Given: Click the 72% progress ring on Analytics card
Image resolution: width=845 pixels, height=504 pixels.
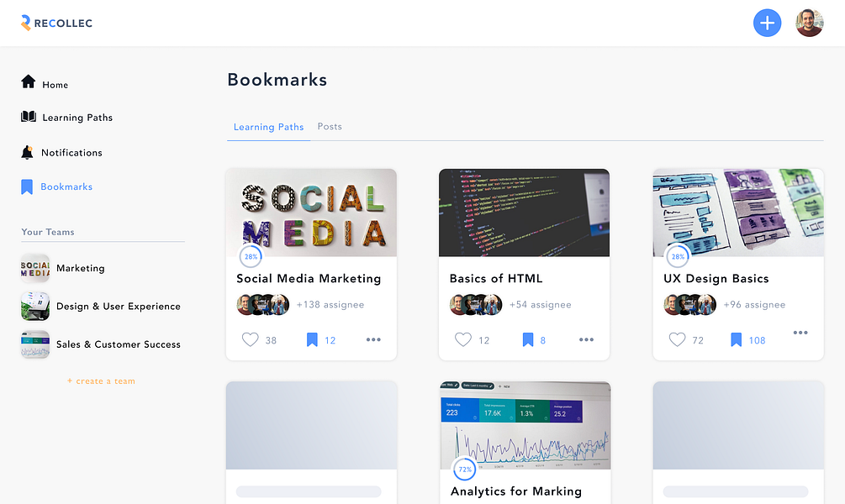Looking at the screenshot, I should [464, 469].
